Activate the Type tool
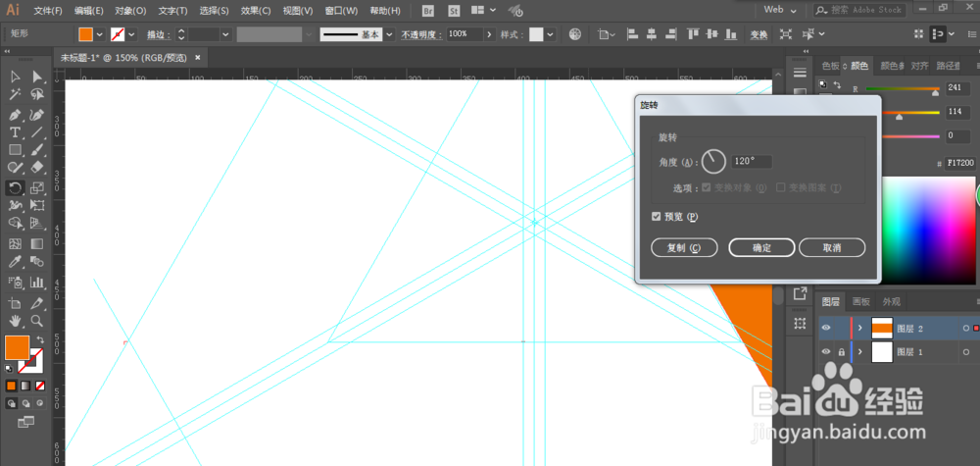The height and width of the screenshot is (466, 980). (x=15, y=132)
